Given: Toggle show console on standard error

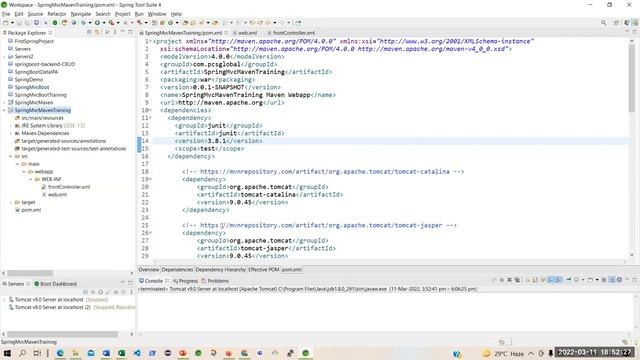Looking at the screenshot, I should tap(558, 280).
